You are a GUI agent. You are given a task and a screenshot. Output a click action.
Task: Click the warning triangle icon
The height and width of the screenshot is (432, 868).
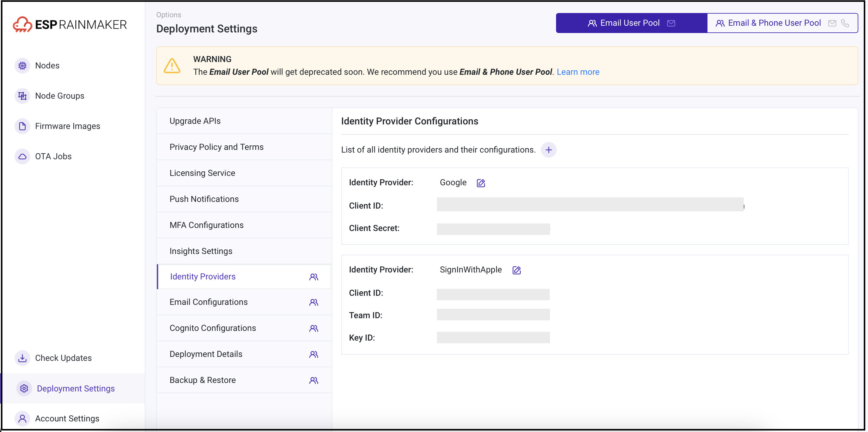click(x=172, y=66)
